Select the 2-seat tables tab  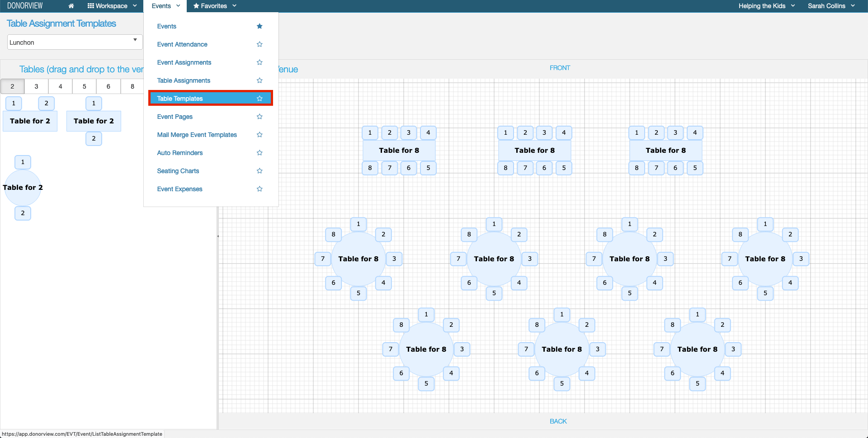point(12,86)
